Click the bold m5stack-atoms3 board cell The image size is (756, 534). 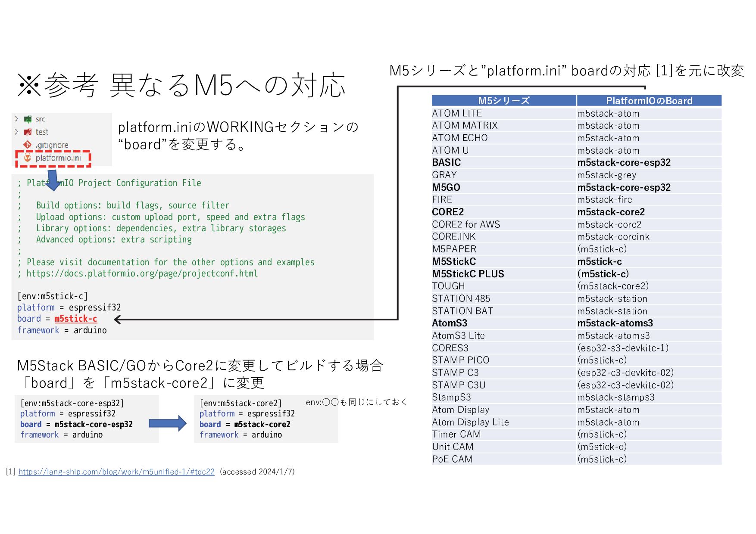[649, 323]
